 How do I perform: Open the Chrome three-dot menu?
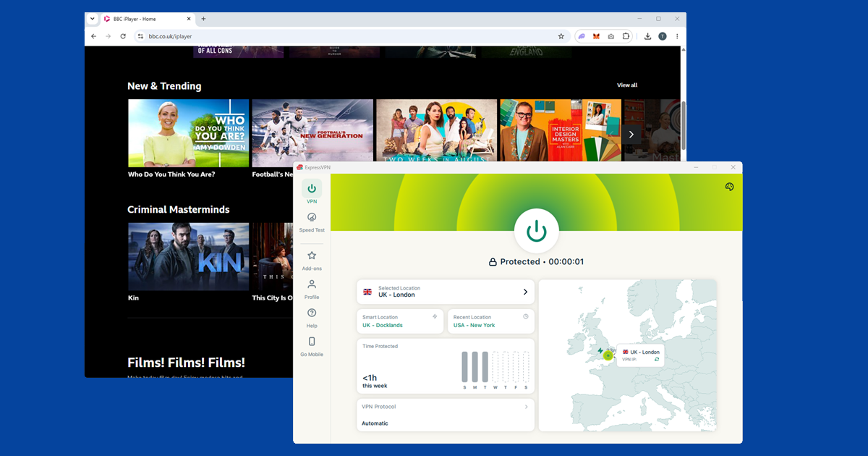click(678, 36)
